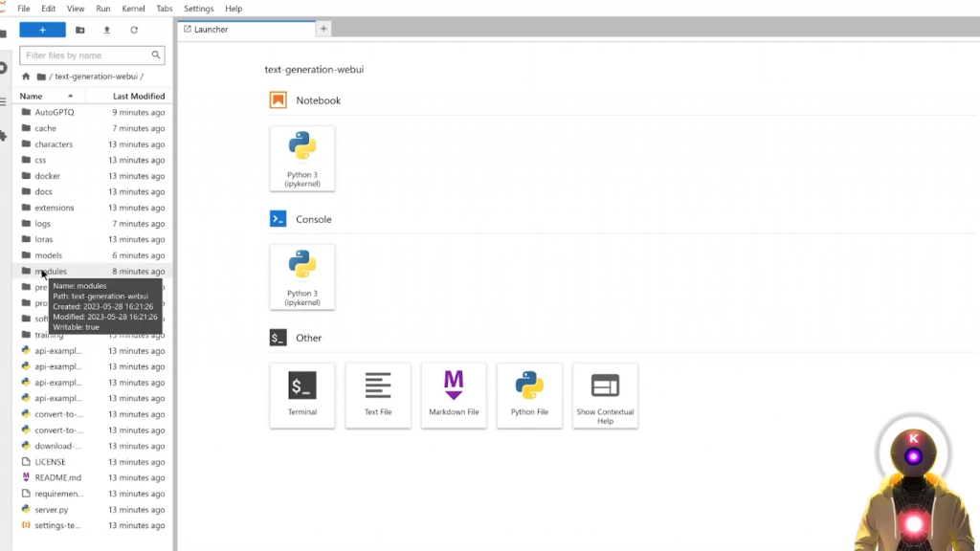
Task: Select the server.py file
Action: pyautogui.click(x=91, y=510)
